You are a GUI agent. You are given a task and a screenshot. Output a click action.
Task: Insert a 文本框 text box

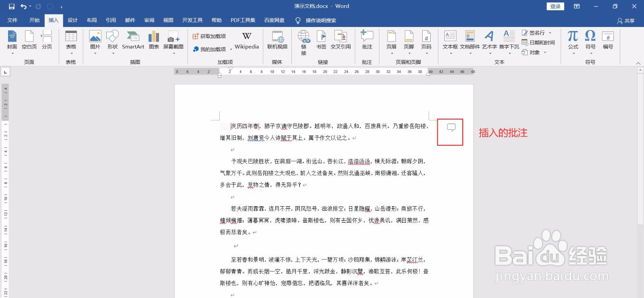450,42
